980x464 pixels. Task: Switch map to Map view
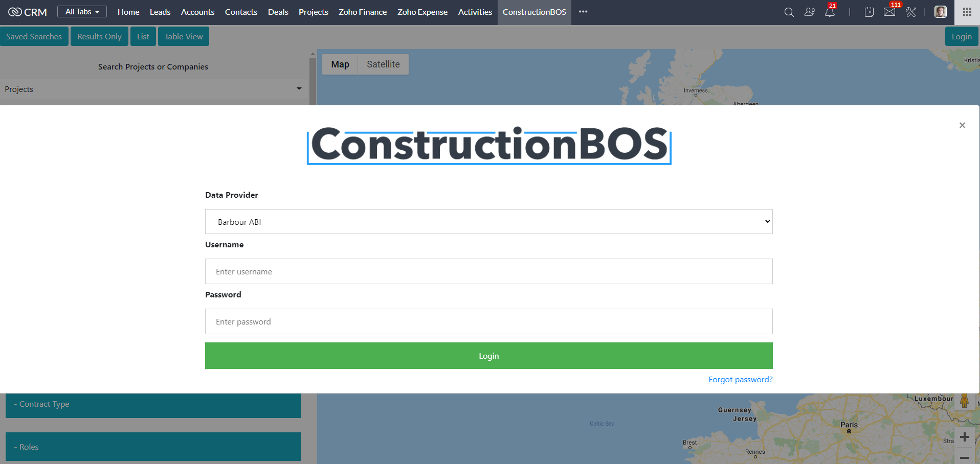point(340,64)
